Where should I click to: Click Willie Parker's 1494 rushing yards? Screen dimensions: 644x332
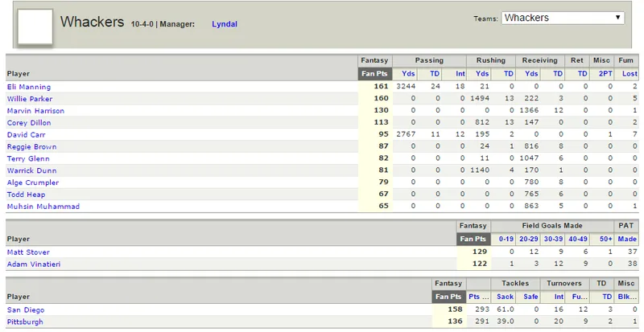(x=480, y=98)
